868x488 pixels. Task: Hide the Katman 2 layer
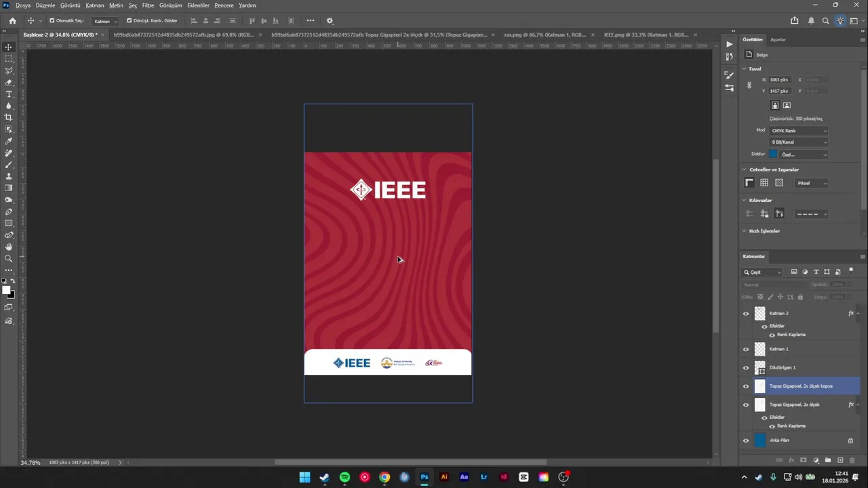746,314
